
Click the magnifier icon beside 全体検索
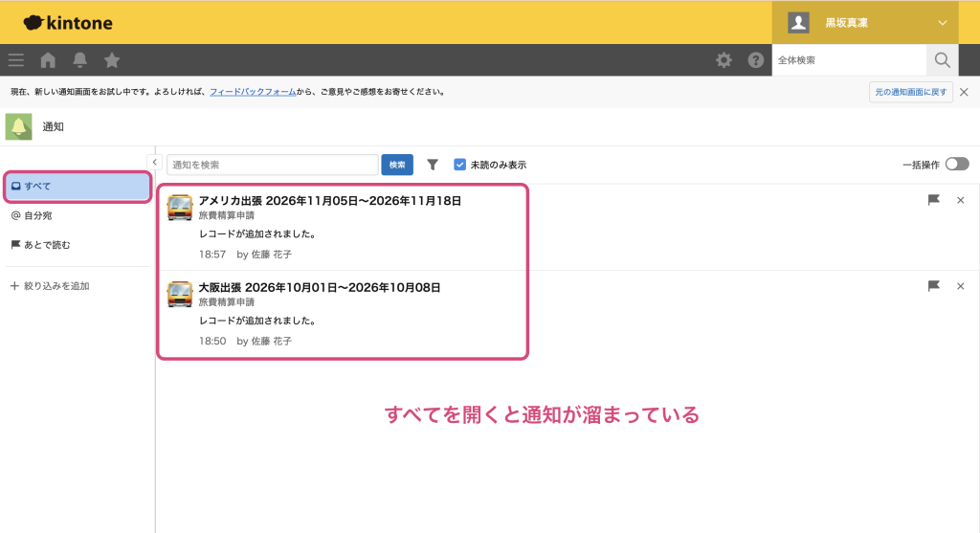[943, 60]
